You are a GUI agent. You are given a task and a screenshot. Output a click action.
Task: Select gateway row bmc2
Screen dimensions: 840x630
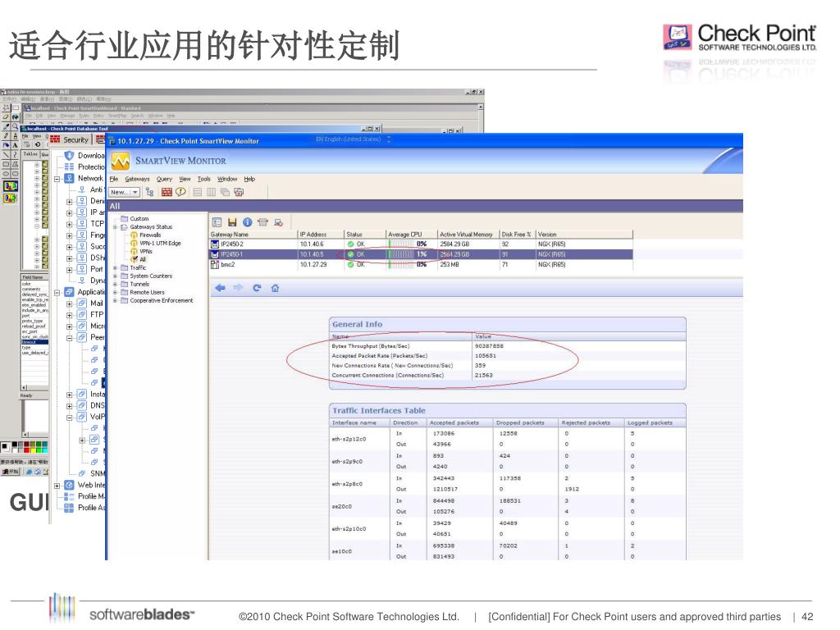coord(421,265)
